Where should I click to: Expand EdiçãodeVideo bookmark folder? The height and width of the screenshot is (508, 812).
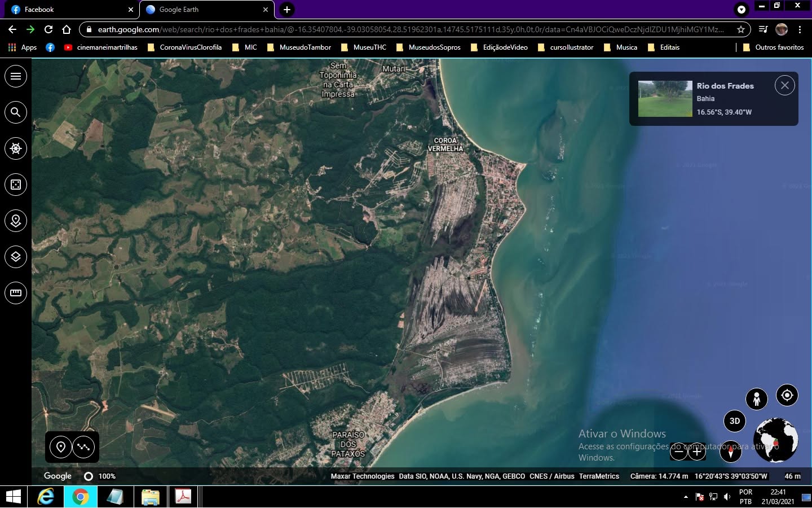pos(499,47)
